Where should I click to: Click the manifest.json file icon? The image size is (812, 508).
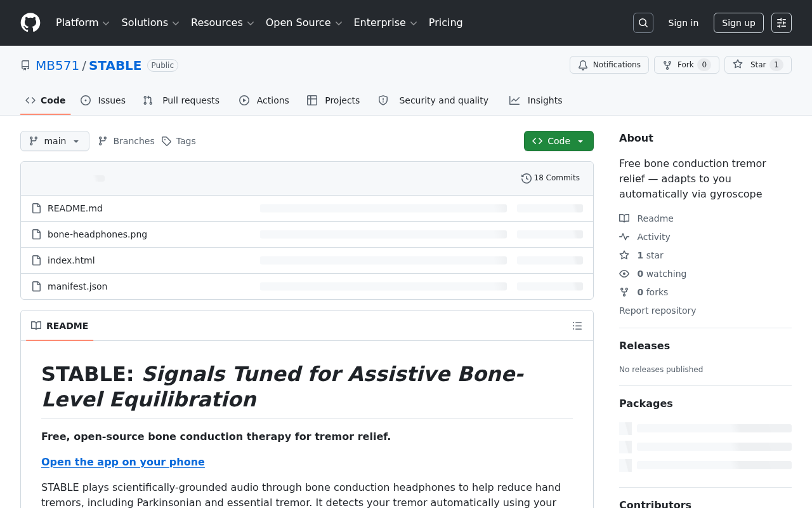[x=37, y=286]
